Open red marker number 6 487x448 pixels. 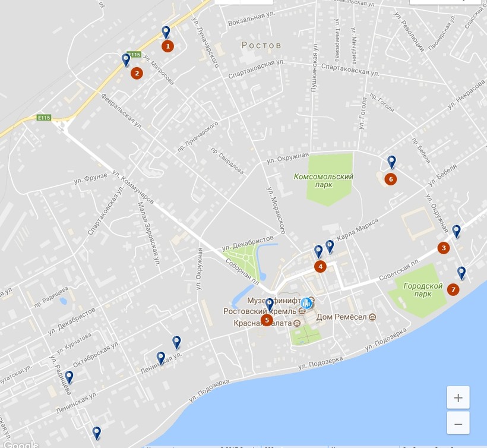point(390,179)
